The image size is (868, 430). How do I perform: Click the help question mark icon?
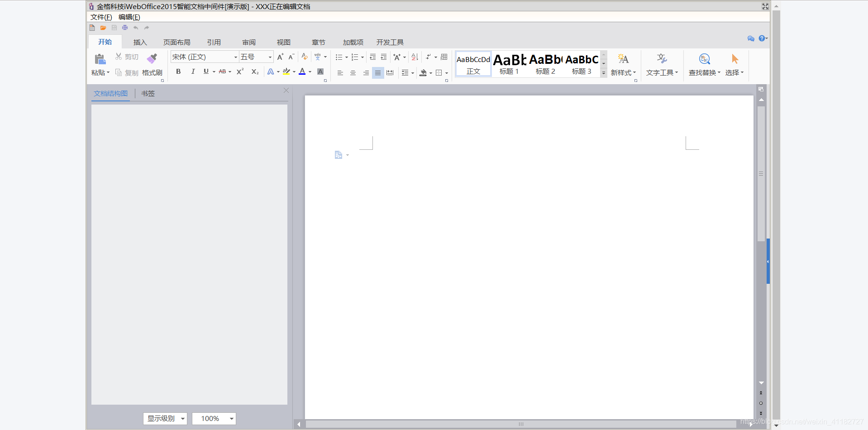[762, 38]
